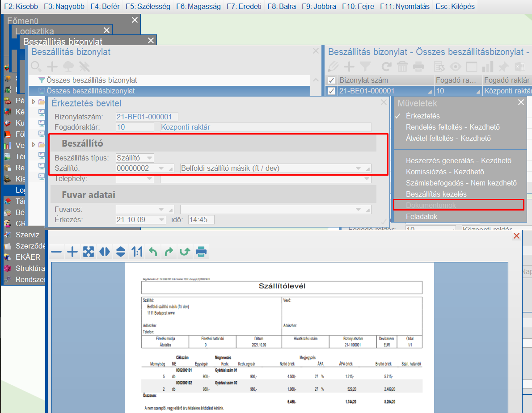Open the Fuvaros name dropdown
532x413 pixels.
358,209
